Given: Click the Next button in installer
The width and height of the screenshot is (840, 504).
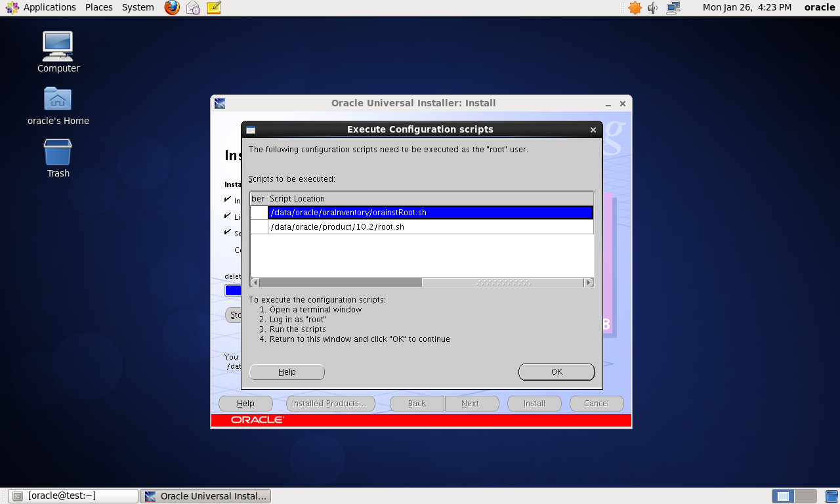Looking at the screenshot, I should (472, 404).
